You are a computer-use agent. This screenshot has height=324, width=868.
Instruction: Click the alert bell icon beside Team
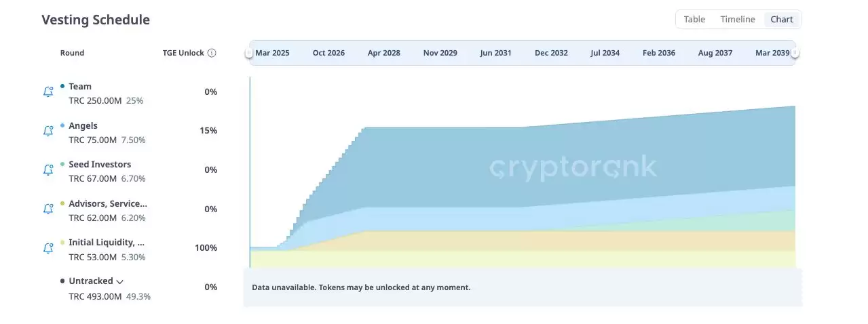(x=48, y=92)
